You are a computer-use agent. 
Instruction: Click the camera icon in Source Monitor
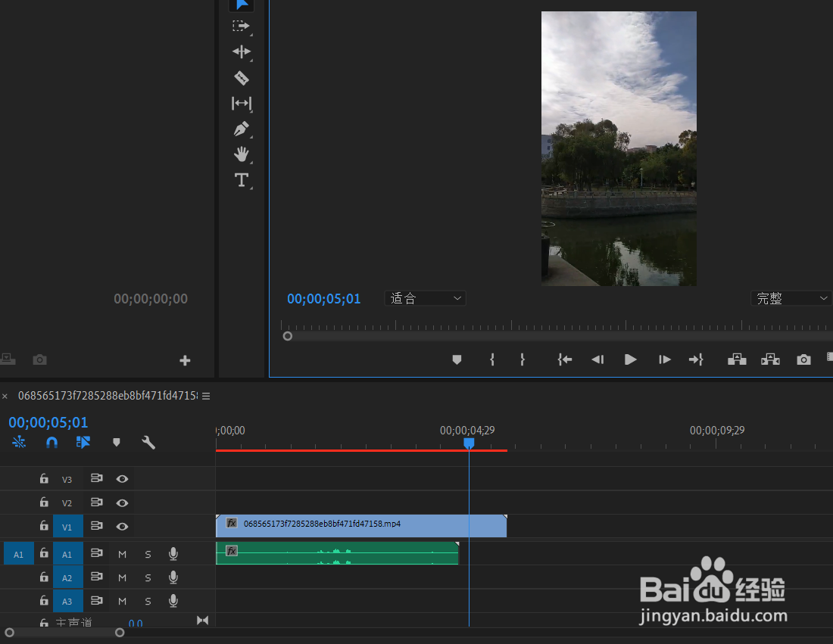coord(40,360)
